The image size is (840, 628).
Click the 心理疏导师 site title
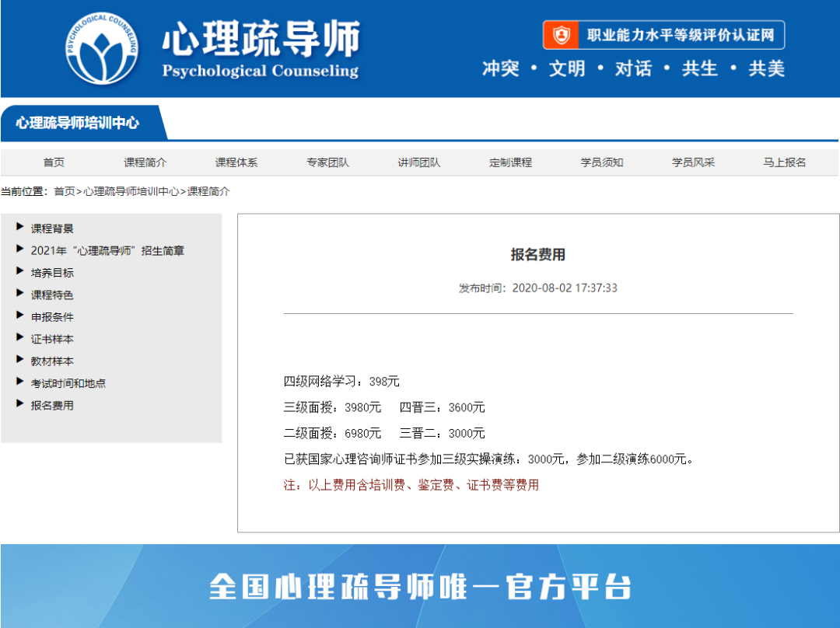261,39
